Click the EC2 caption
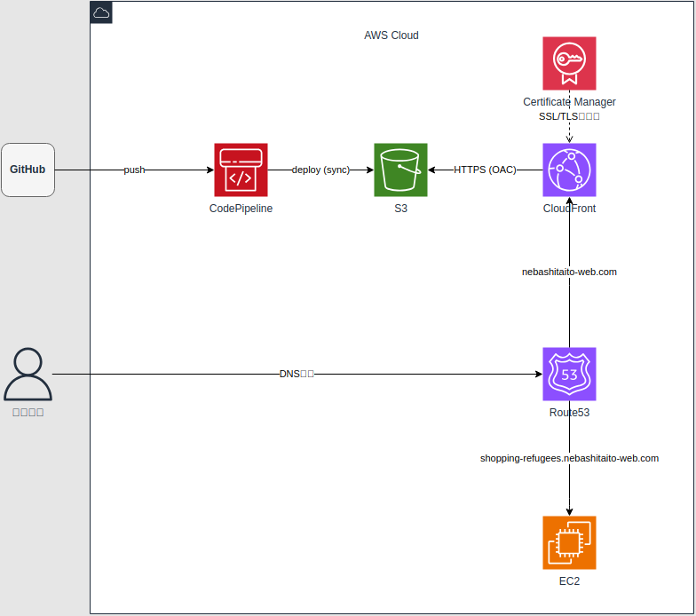 click(x=569, y=581)
